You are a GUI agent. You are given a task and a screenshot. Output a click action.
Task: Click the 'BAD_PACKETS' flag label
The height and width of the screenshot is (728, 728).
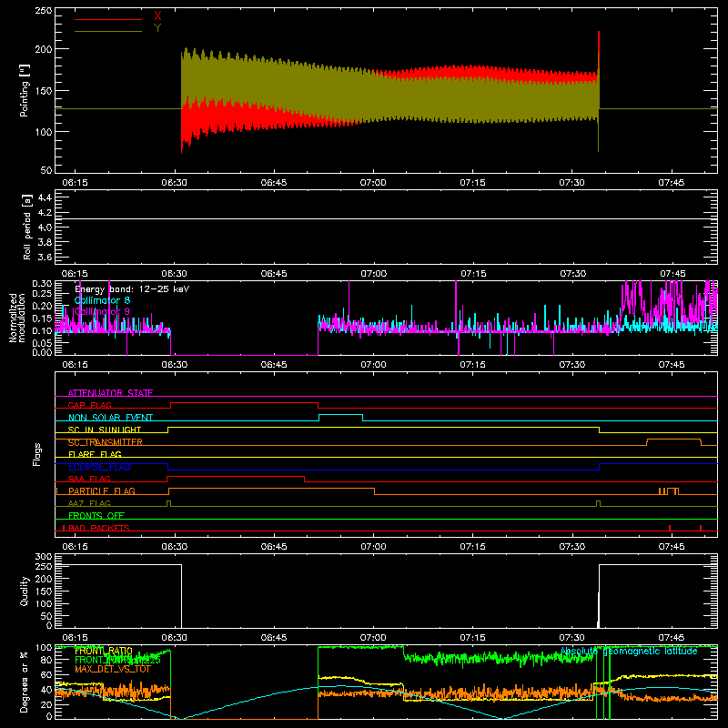click(x=99, y=528)
